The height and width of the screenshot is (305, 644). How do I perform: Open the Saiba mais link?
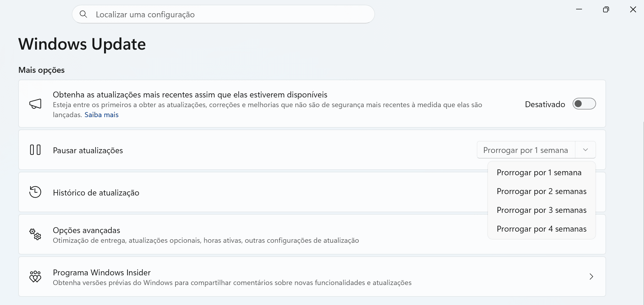pos(101,115)
